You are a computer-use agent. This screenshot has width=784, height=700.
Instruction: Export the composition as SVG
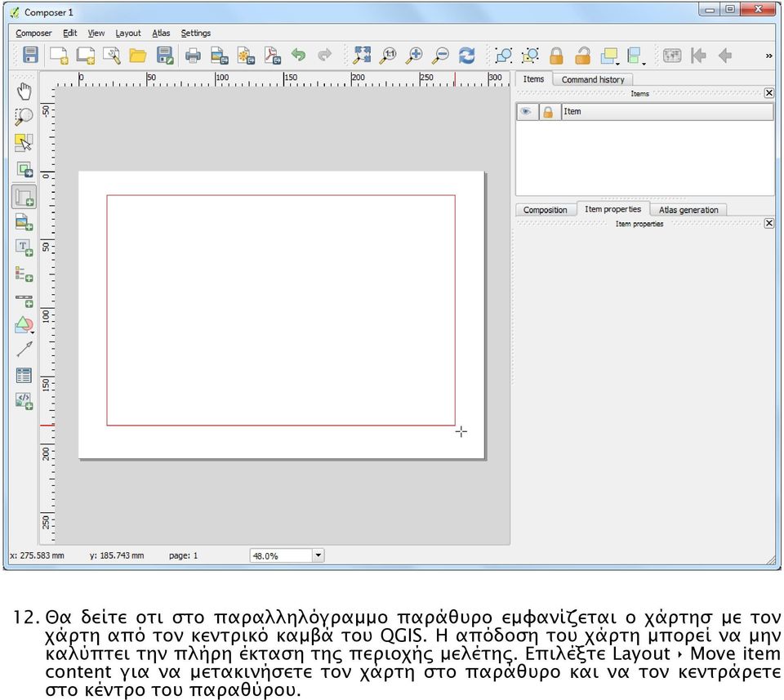pyautogui.click(x=246, y=55)
